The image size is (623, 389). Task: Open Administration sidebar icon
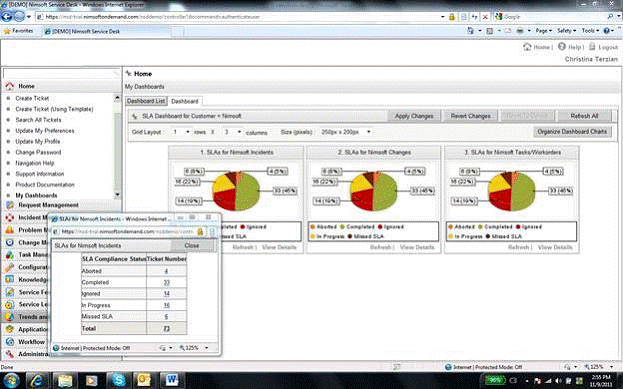[x=10, y=354]
